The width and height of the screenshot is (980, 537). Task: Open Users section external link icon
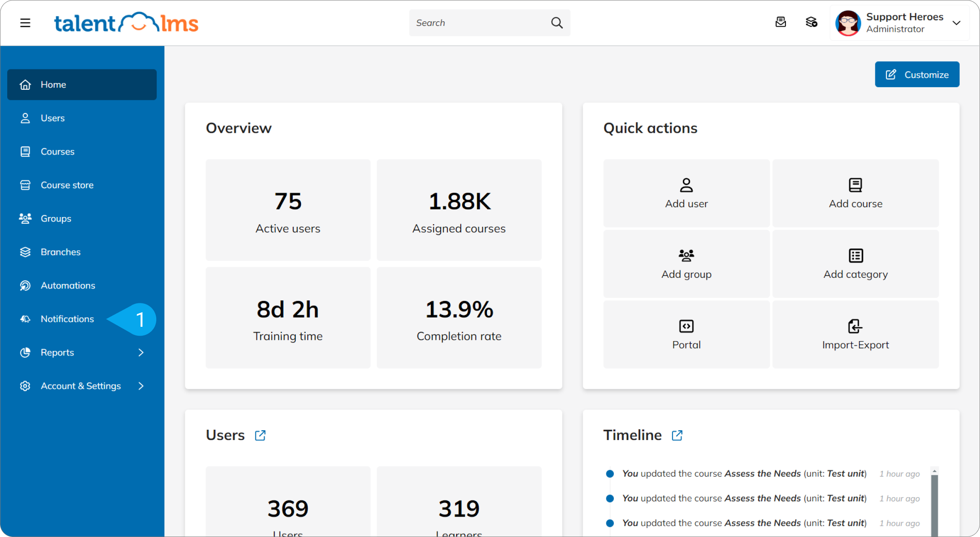coord(260,435)
